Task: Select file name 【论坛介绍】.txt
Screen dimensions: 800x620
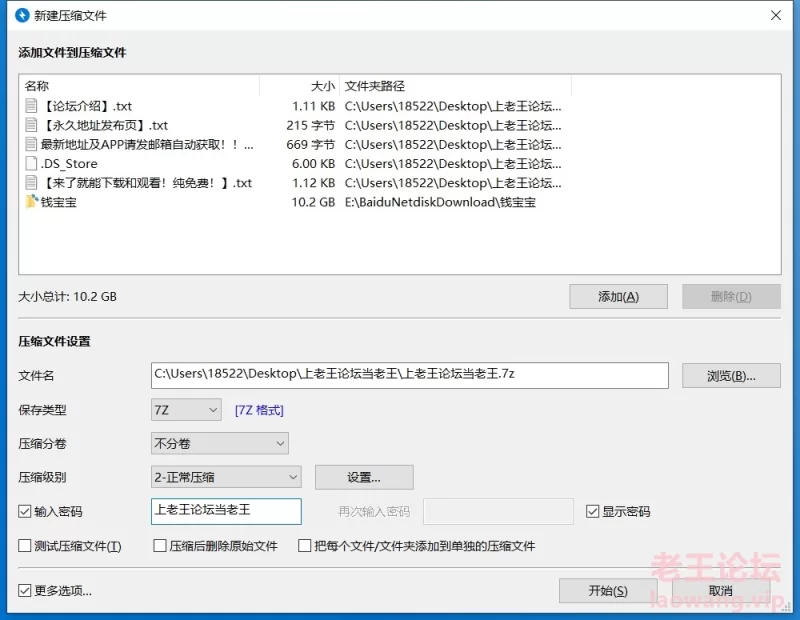Action: [86, 106]
